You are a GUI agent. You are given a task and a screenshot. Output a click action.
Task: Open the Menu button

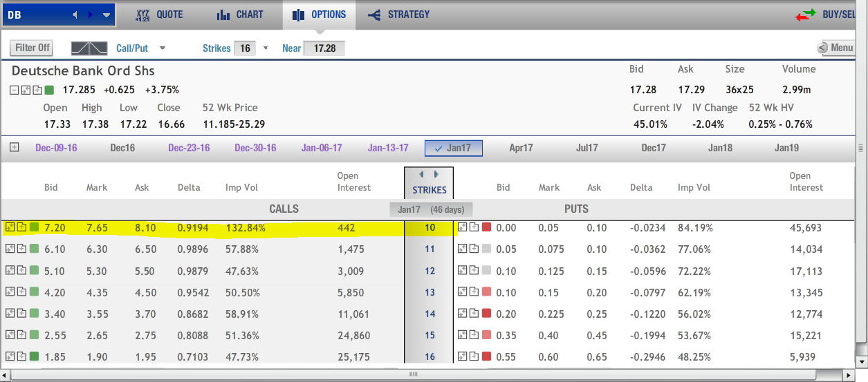click(x=835, y=48)
